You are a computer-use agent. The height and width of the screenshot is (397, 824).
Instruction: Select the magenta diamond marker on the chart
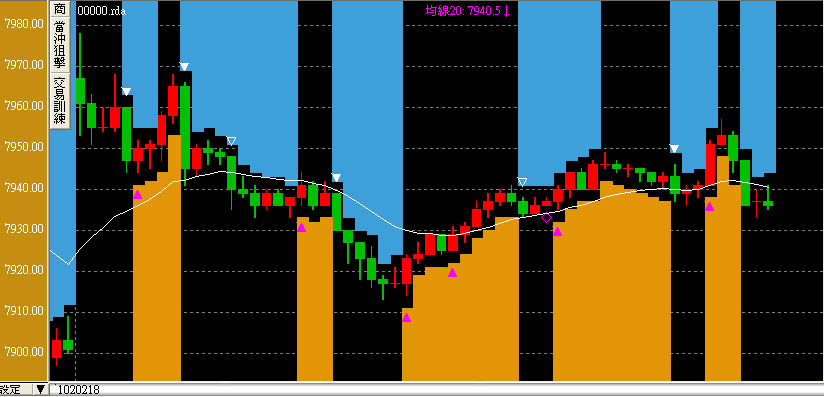point(547,217)
